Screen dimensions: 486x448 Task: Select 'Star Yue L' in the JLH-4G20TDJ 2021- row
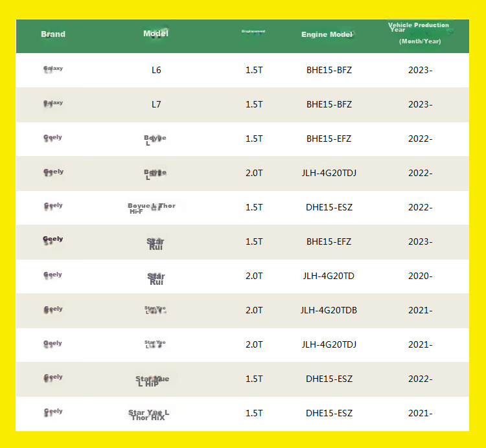[155, 344]
